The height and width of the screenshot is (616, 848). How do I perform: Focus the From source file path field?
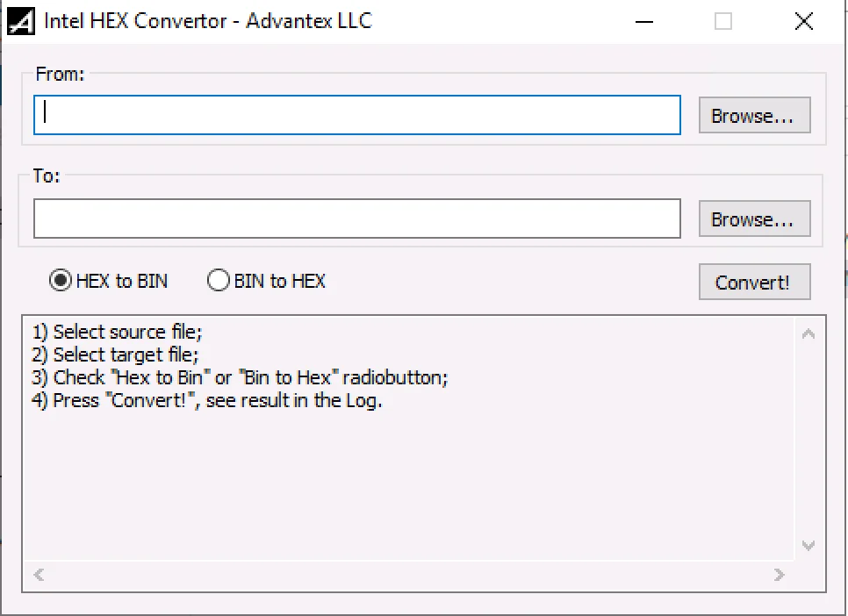(x=356, y=115)
